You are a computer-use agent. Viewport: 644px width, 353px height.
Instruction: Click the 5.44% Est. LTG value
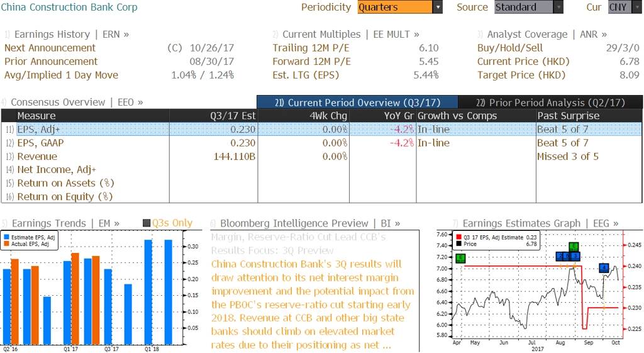click(426, 75)
